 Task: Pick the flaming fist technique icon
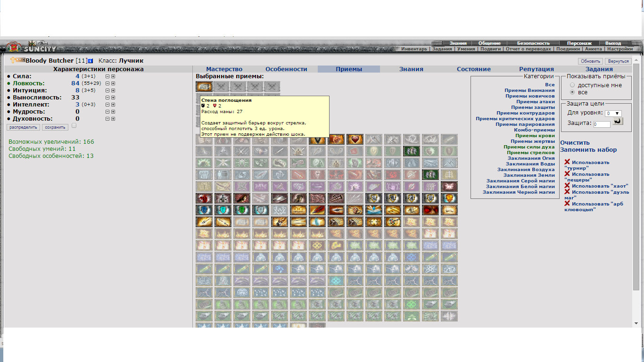[x=336, y=139]
